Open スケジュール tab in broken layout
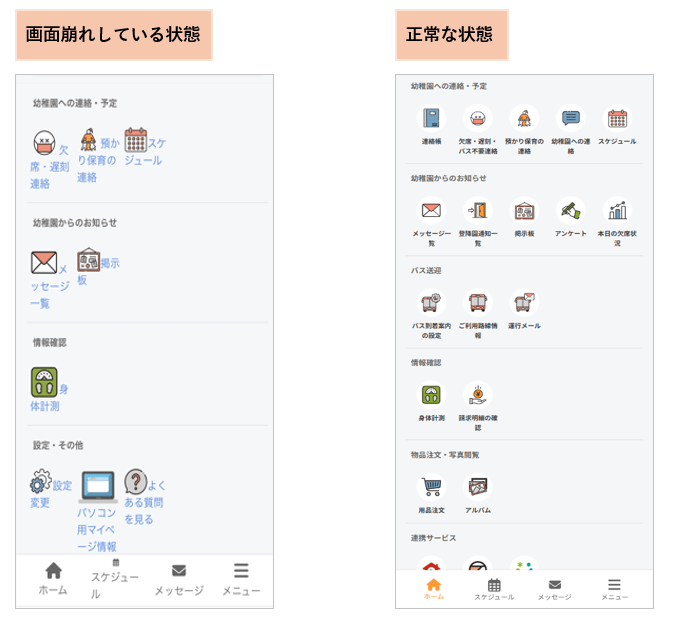The width and height of the screenshot is (673, 619). click(x=115, y=579)
